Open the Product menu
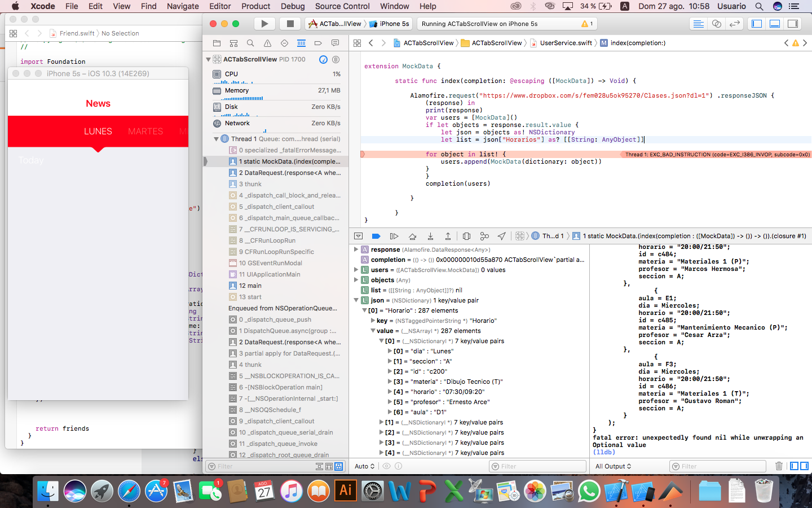 (x=256, y=6)
